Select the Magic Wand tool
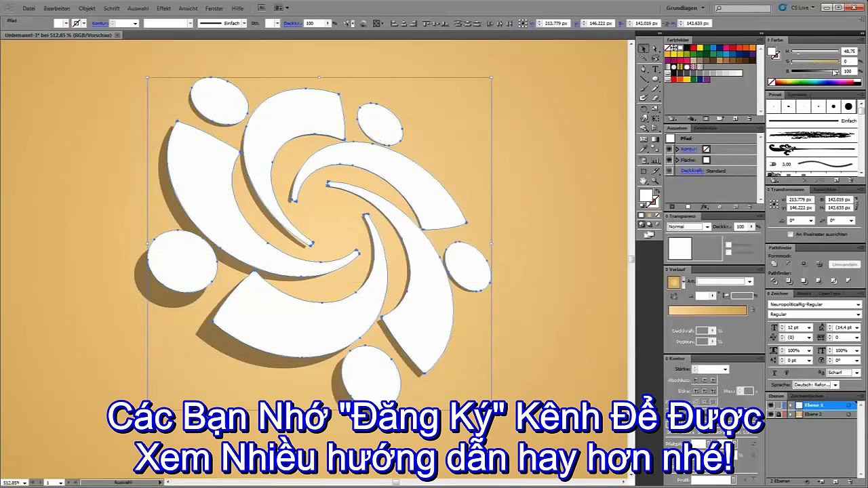This screenshot has height=488, width=868. coord(644,59)
